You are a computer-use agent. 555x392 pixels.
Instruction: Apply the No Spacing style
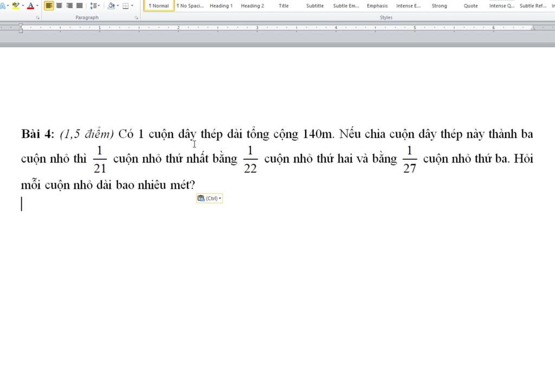click(x=190, y=5)
